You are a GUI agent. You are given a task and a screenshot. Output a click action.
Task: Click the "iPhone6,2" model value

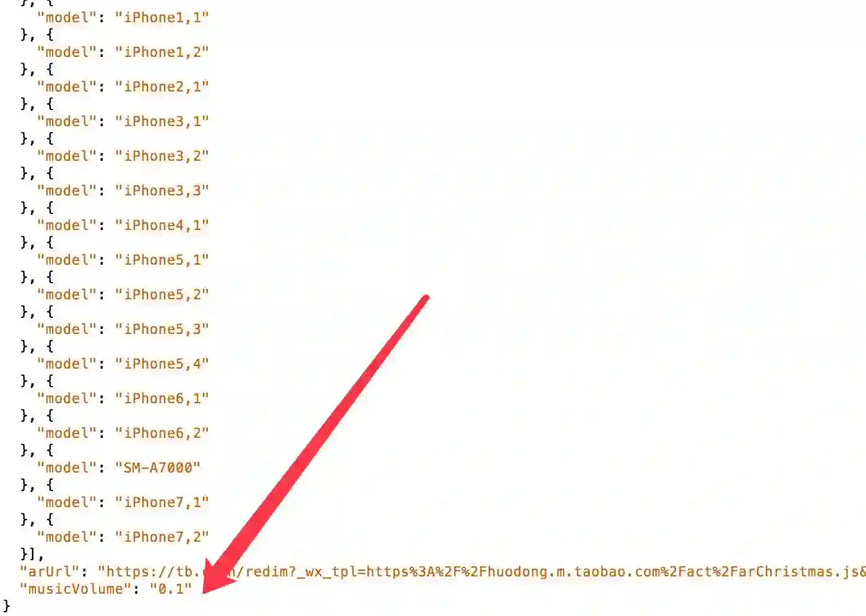162,433
